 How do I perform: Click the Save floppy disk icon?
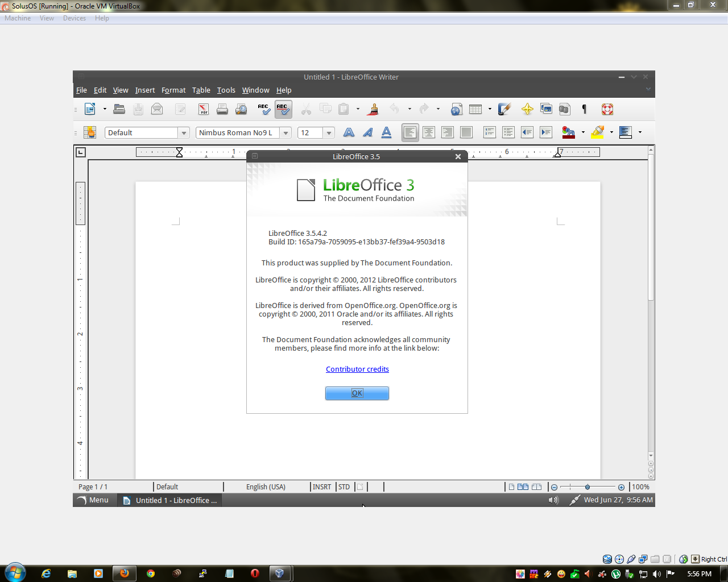click(x=138, y=109)
